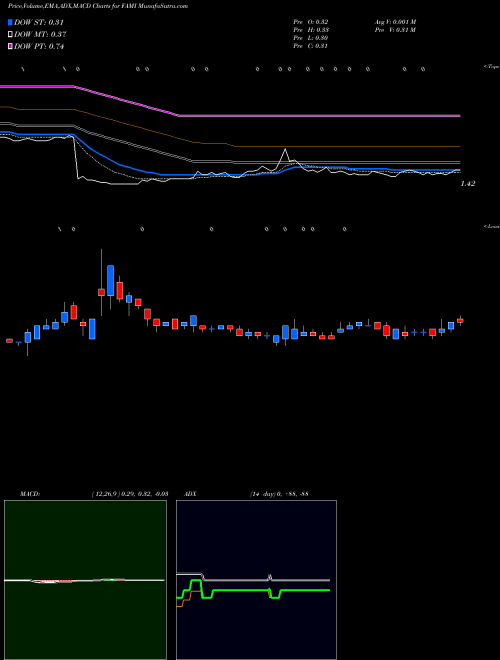Viewport: 500px width, 660px height.
Task: Click the Pre C: 0.31 close value
Action: [311, 46]
